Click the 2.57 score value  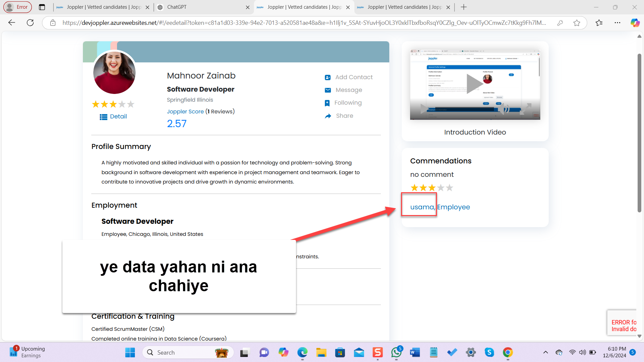pyautogui.click(x=177, y=124)
